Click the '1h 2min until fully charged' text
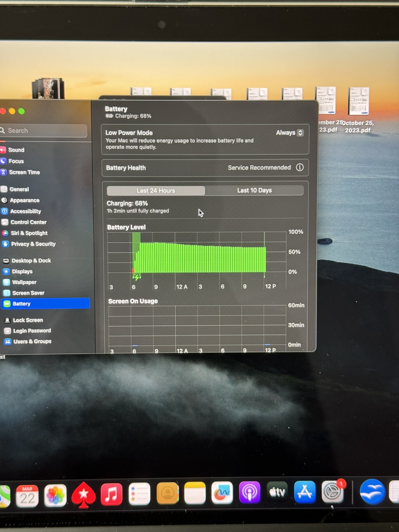 pos(138,211)
